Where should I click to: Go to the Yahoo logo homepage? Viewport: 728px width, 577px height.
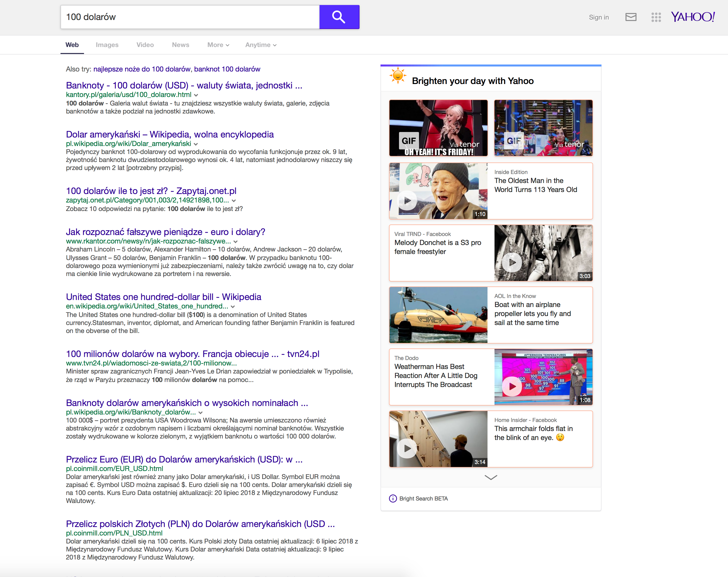pos(692,17)
